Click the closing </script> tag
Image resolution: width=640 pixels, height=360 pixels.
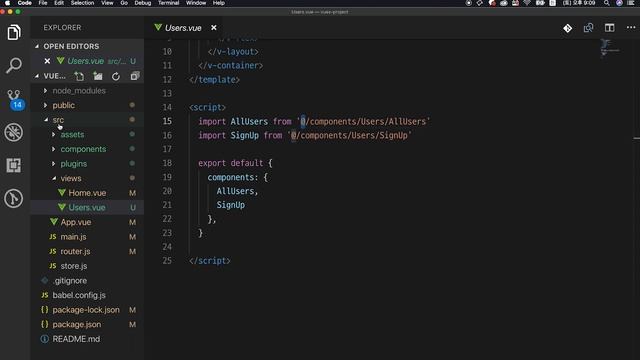point(210,261)
